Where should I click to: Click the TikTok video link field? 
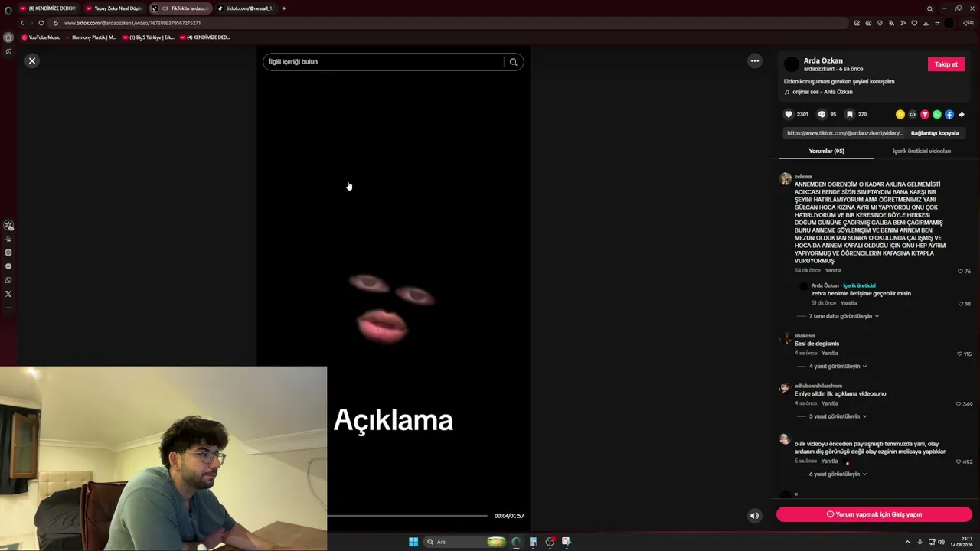click(x=845, y=133)
